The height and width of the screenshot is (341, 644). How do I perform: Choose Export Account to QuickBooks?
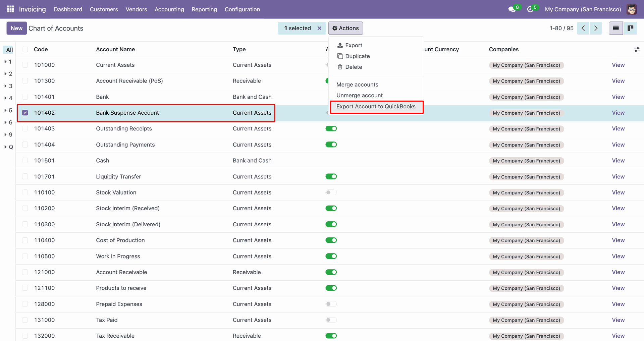(376, 107)
